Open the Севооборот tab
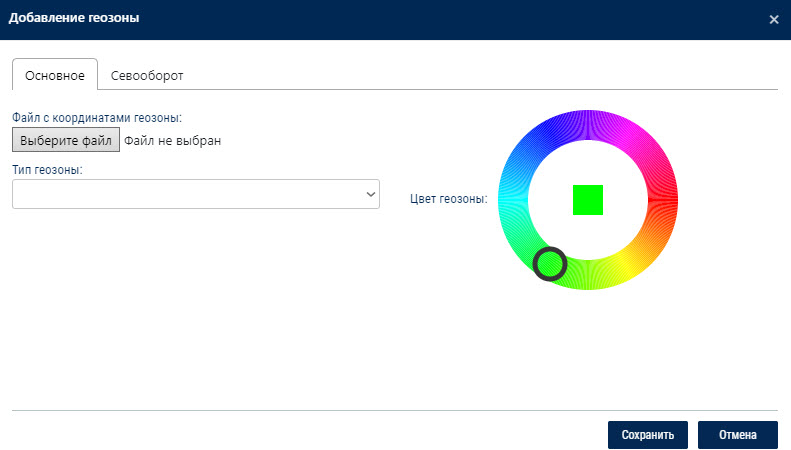 (147, 75)
